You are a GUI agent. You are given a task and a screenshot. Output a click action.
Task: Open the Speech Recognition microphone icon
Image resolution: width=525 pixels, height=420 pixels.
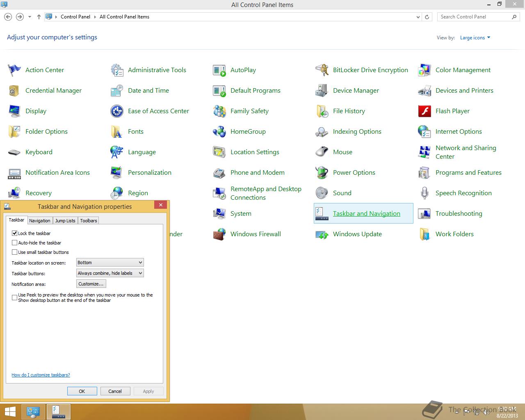tap(425, 193)
